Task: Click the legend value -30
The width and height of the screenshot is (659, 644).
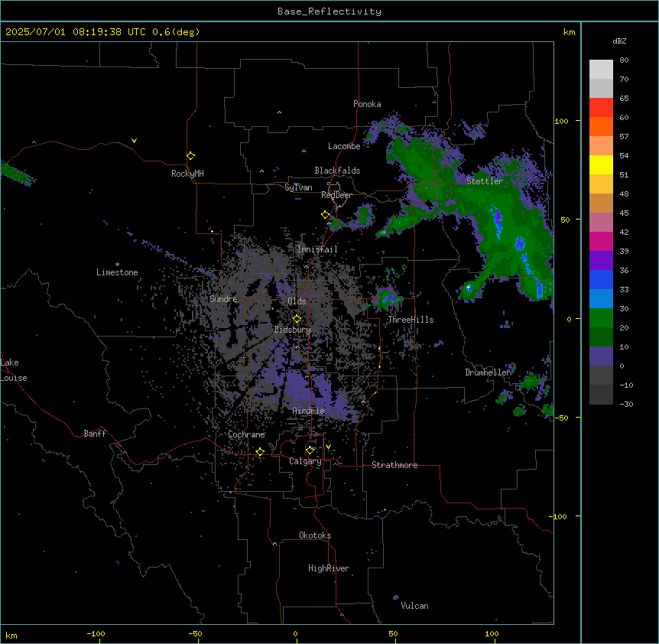Action: click(626, 405)
